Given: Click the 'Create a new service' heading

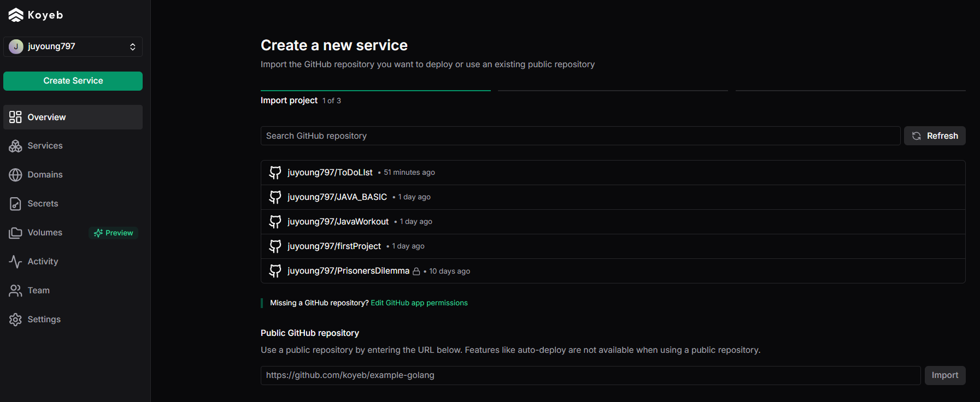Looking at the screenshot, I should pyautogui.click(x=334, y=45).
